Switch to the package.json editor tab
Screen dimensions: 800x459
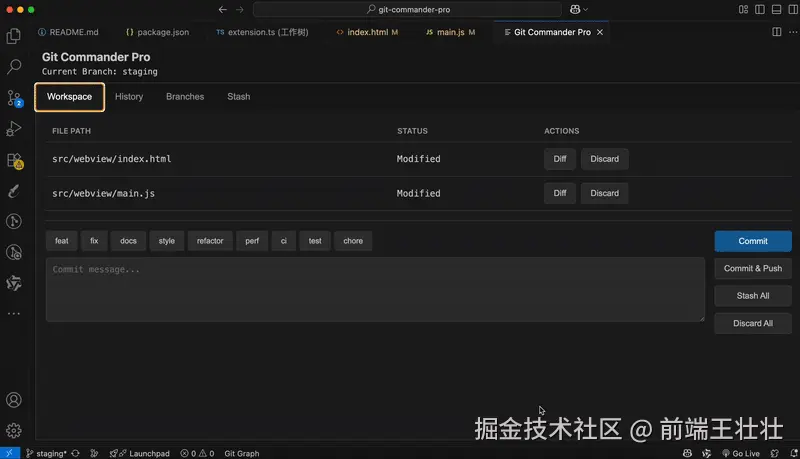coord(157,32)
